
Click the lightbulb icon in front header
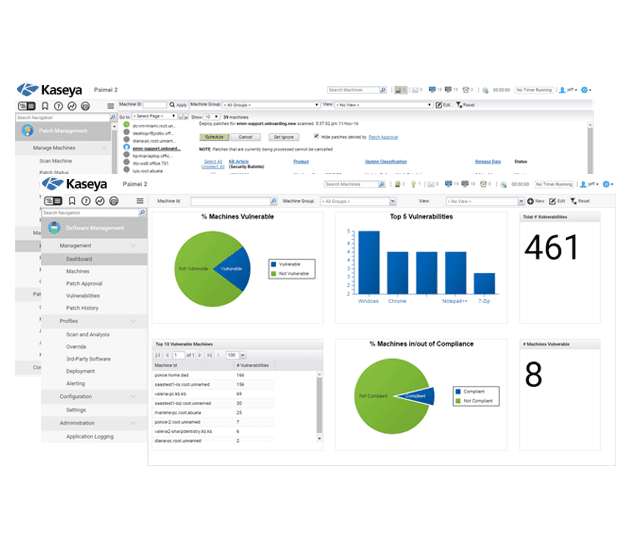(412, 184)
